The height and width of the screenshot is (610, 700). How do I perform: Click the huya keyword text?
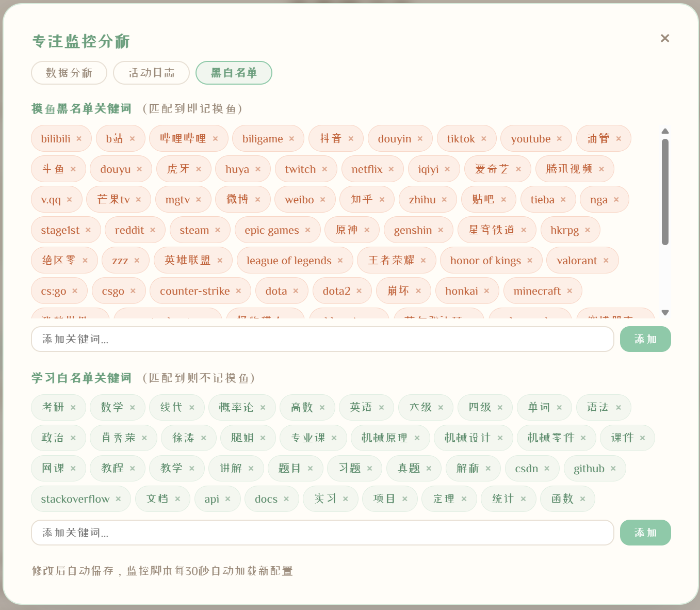pos(237,169)
